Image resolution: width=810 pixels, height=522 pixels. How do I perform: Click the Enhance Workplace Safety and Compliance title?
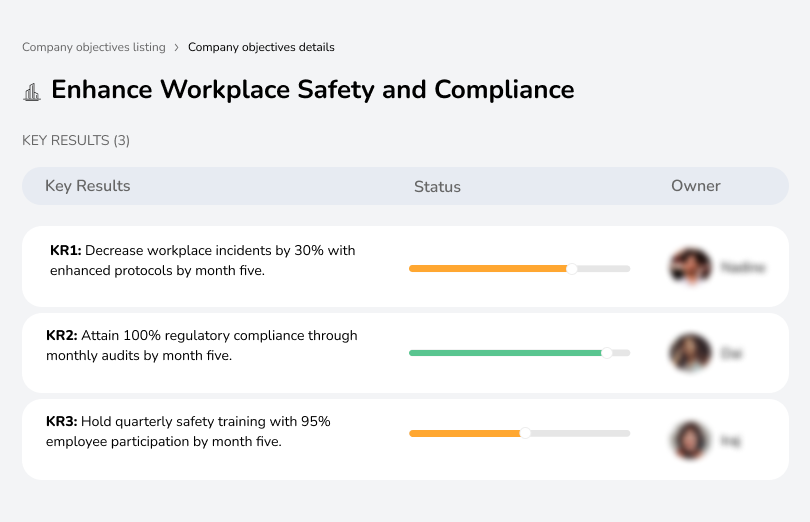tap(313, 89)
